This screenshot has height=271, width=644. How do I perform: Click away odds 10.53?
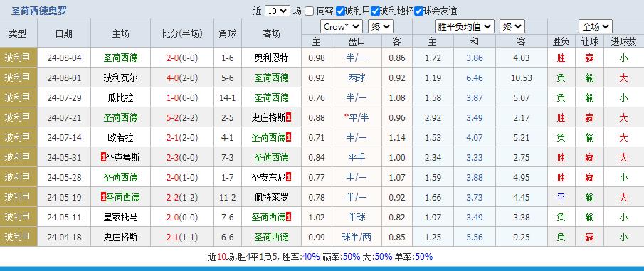coord(522,78)
